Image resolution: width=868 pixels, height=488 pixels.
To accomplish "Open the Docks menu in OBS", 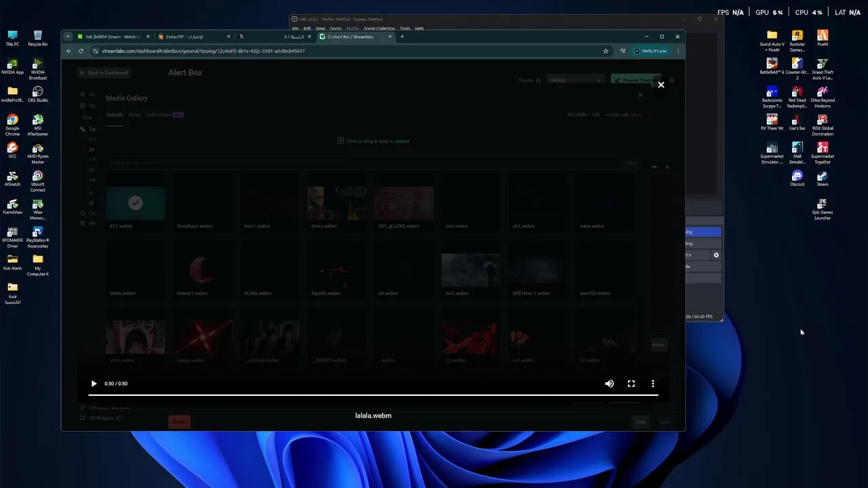I will pos(336,28).
